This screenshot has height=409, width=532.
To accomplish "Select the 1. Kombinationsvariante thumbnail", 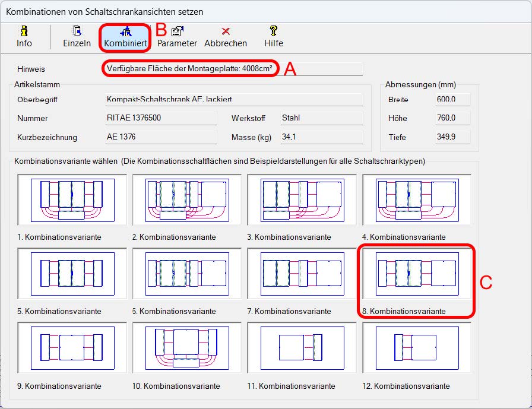I will 71,199.
